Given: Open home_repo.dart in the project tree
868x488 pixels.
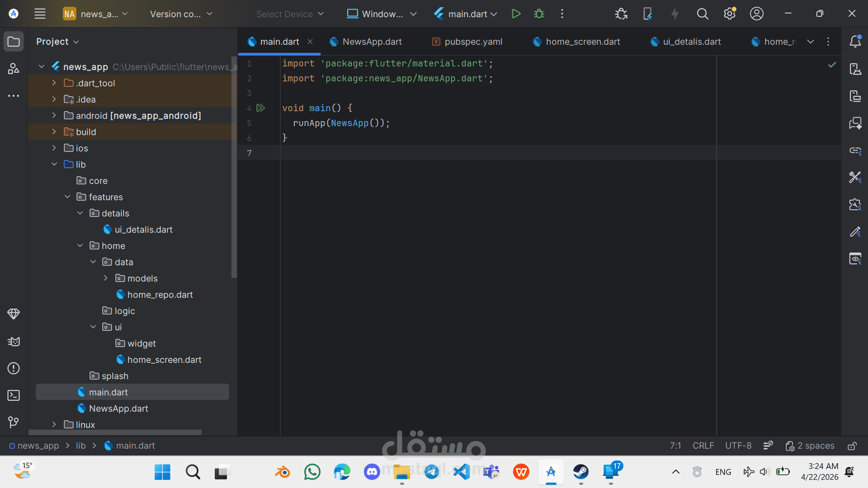Looking at the screenshot, I should [160, 295].
